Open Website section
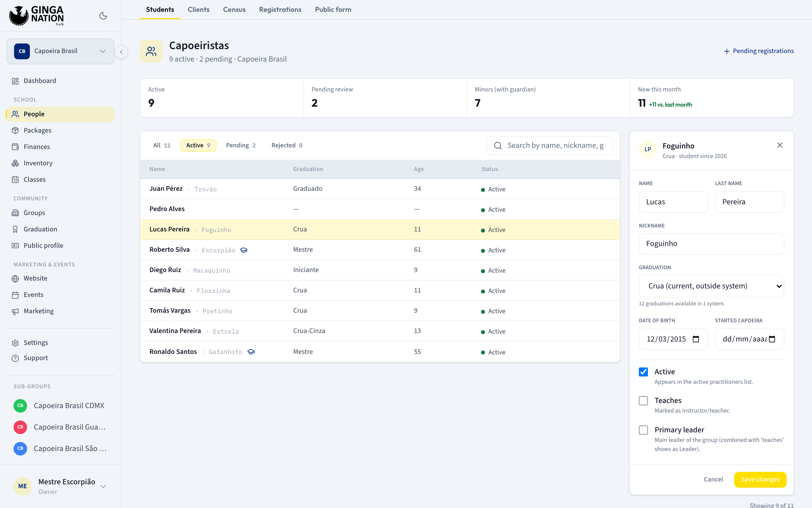 coord(60,278)
